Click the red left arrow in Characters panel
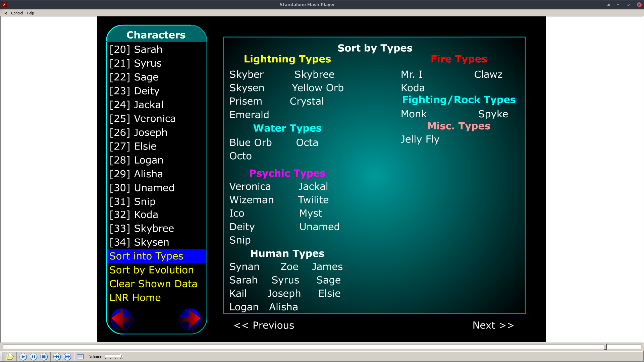 [122, 319]
